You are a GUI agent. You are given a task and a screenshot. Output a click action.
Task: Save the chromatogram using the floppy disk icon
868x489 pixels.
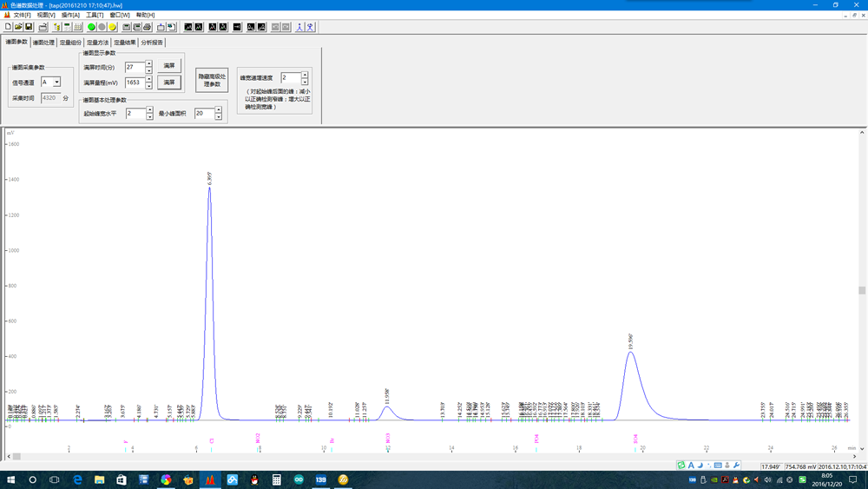point(29,27)
